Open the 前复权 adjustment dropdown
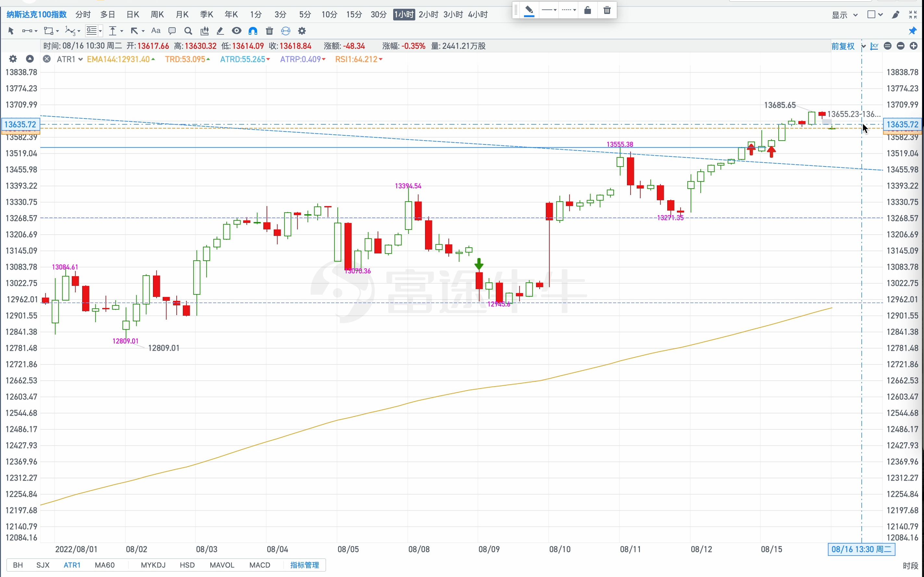 tap(848, 46)
